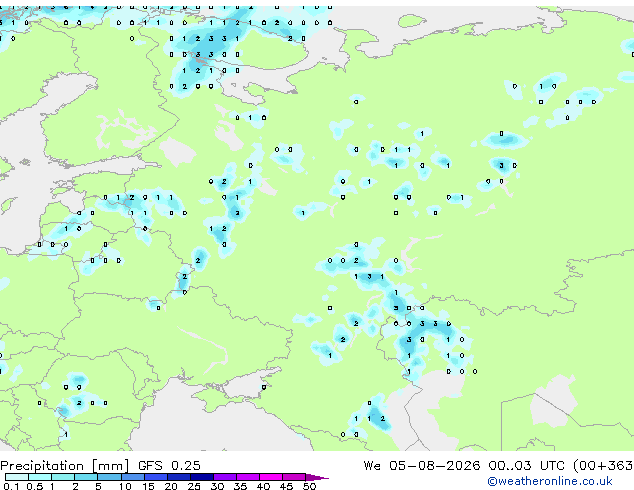The image size is (634, 490).
Task: Click the 'We 05-08-2026' date text
Action: [x=422, y=466]
